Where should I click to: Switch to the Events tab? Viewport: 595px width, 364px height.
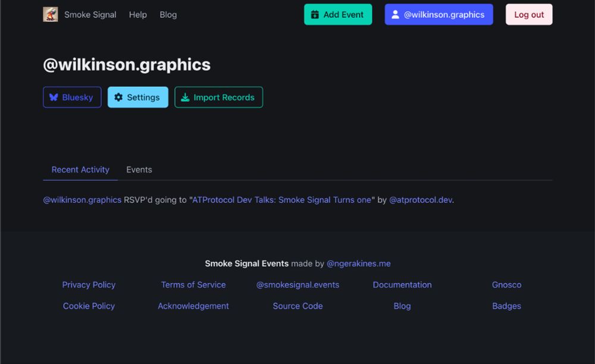click(x=139, y=170)
